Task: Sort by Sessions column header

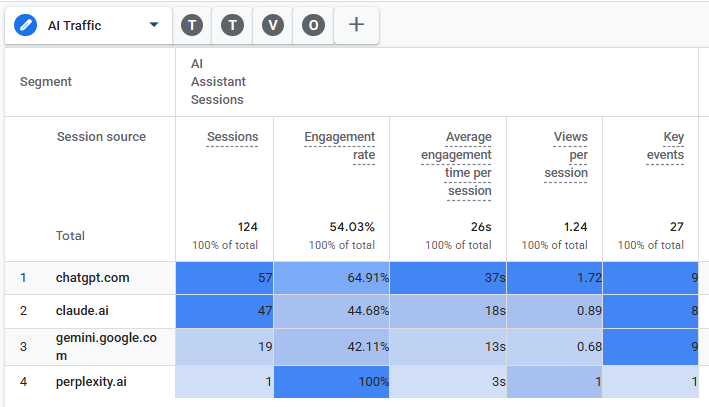Action: pos(232,137)
